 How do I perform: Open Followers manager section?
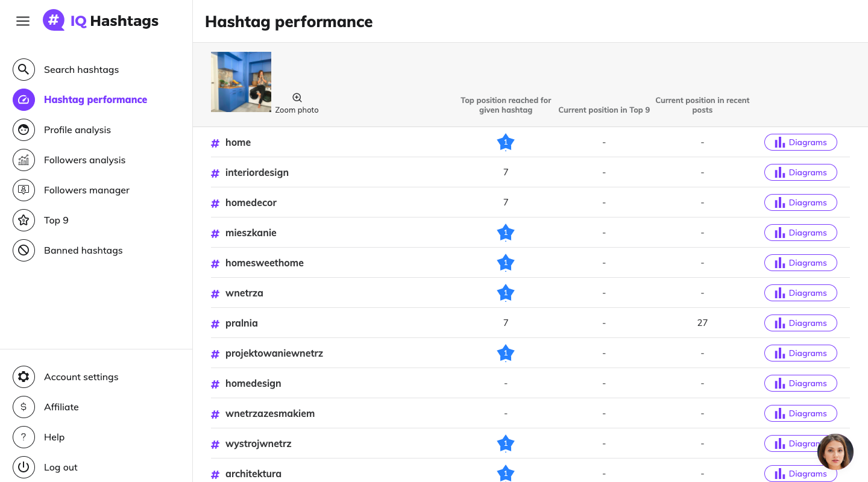87,190
